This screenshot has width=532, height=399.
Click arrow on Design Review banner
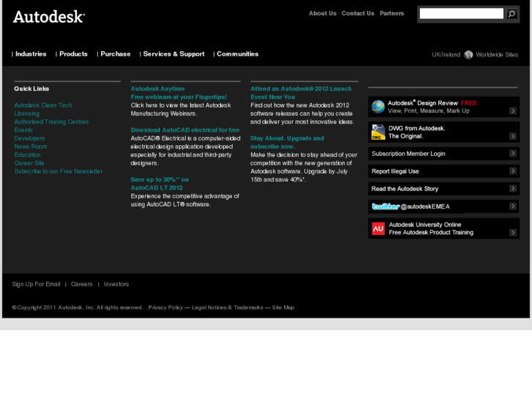(x=513, y=111)
